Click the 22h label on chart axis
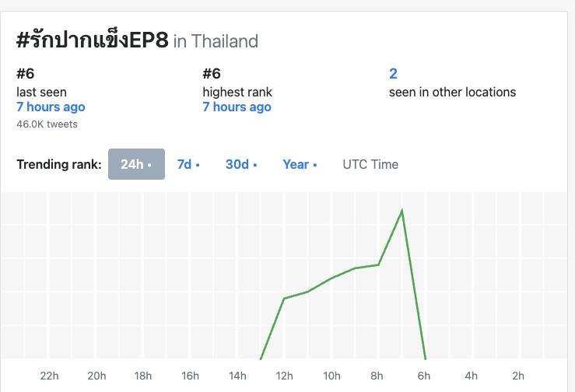 [49, 376]
